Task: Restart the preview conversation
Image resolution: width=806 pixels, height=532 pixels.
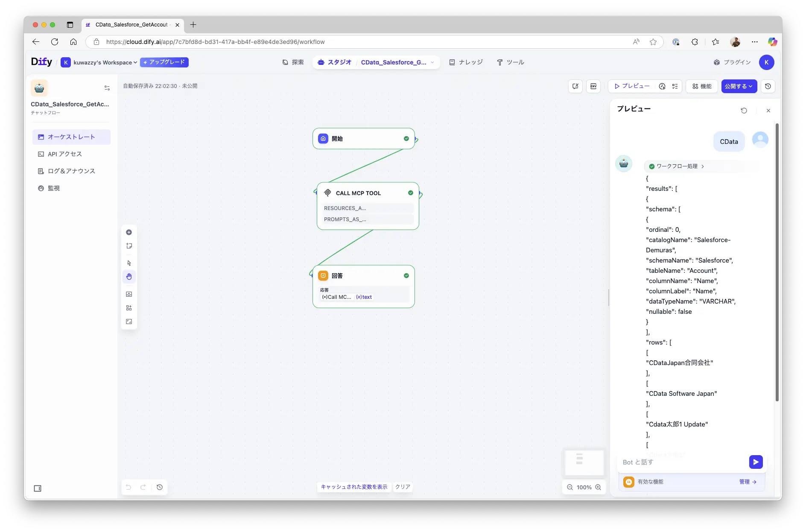Action: [744, 111]
